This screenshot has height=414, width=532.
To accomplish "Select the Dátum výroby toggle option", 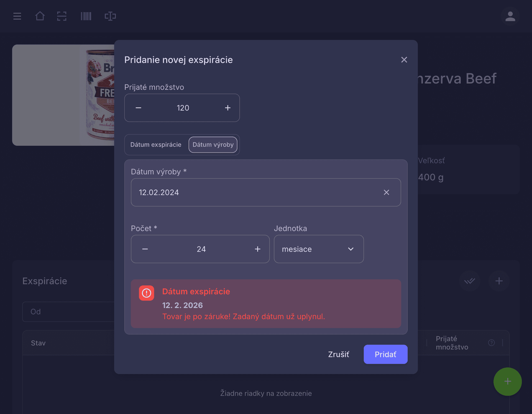I will tap(213, 145).
